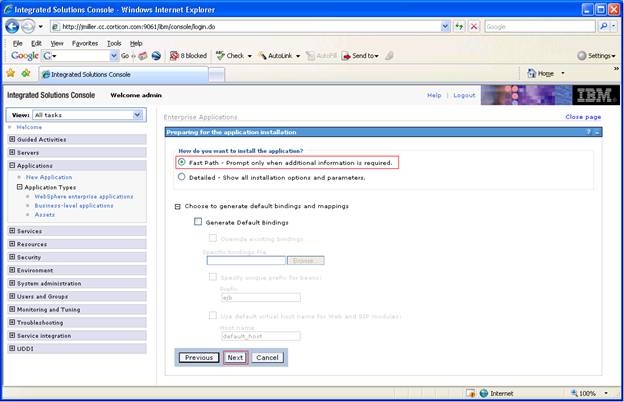Click the help question mark in panel header
The width and height of the screenshot is (624, 402).
(x=589, y=132)
